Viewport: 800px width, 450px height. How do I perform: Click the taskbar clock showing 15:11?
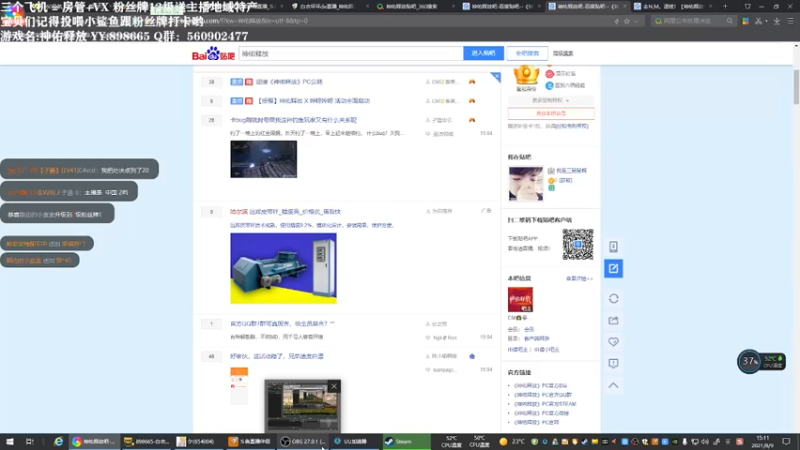(x=763, y=441)
